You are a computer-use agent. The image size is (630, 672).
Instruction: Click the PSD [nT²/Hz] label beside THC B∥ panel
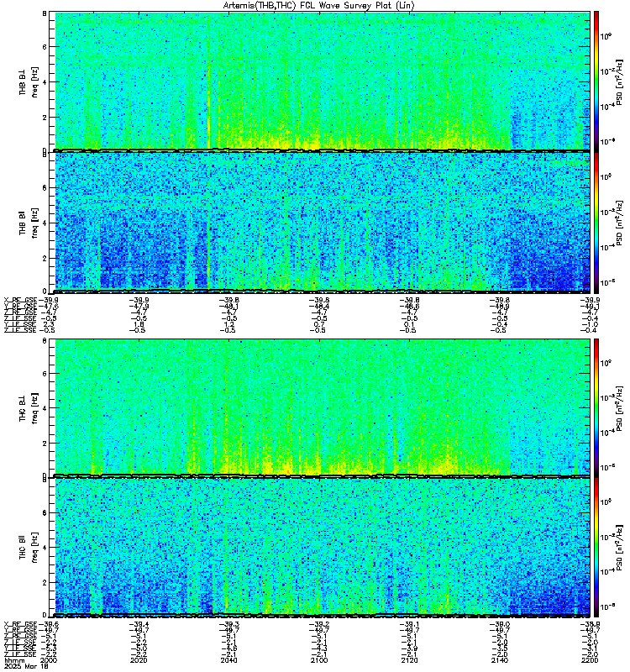(619, 548)
